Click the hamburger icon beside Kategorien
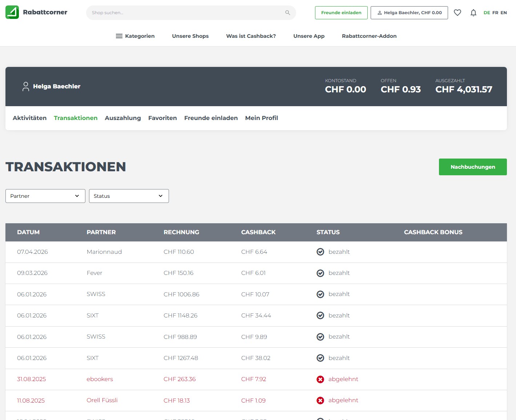Screen dimensions: 516x420 (119, 36)
